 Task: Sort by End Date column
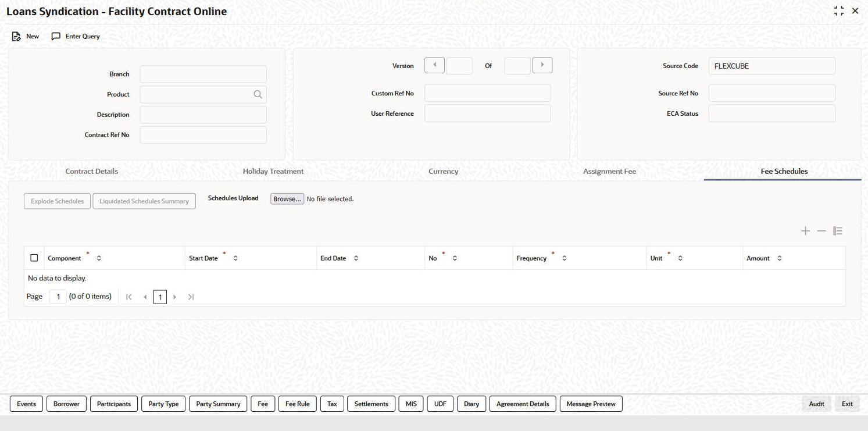(356, 258)
